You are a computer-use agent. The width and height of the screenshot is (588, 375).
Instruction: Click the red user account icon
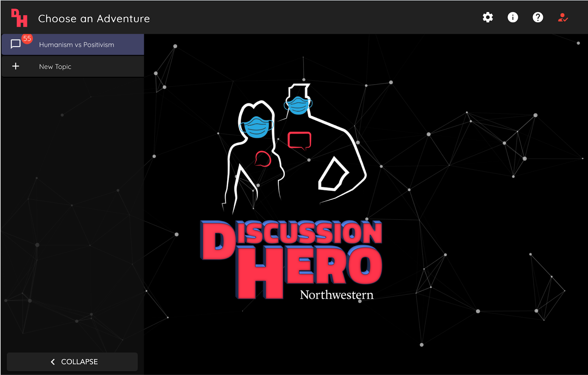(x=563, y=17)
